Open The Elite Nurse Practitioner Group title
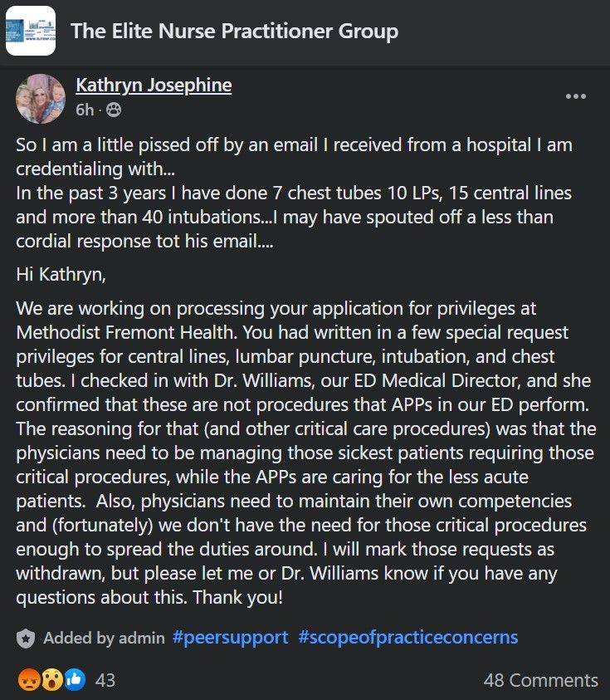The height and width of the screenshot is (700, 610). pos(234,32)
